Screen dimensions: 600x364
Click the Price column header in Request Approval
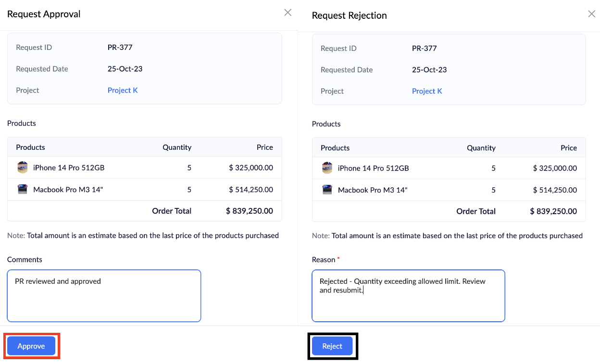pos(264,147)
